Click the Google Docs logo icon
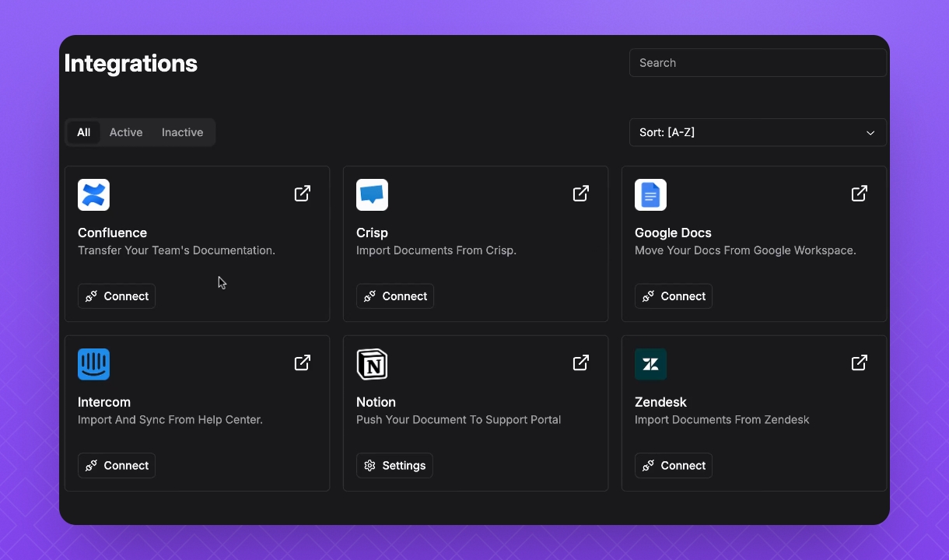The height and width of the screenshot is (560, 949). [x=650, y=195]
